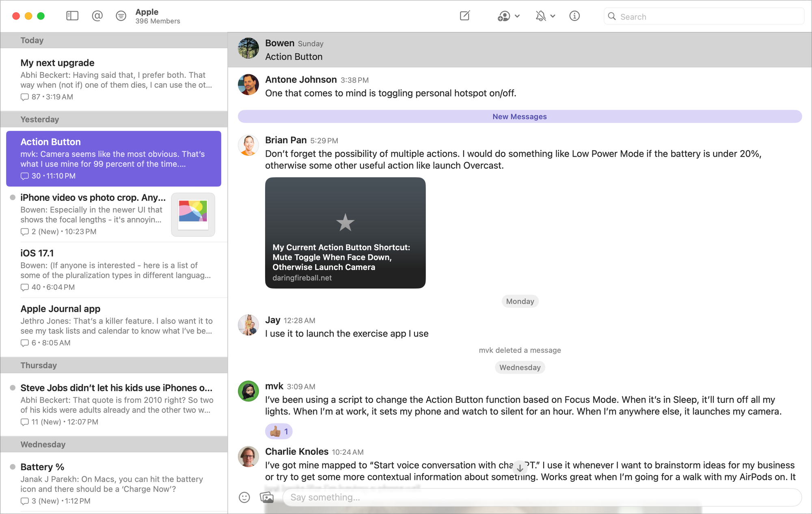This screenshot has height=514, width=812.
Task: View Apple channel info
Action: 574,16
